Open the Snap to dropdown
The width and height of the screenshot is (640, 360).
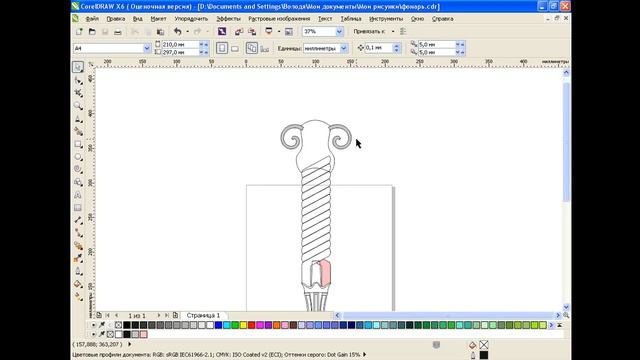393,31
